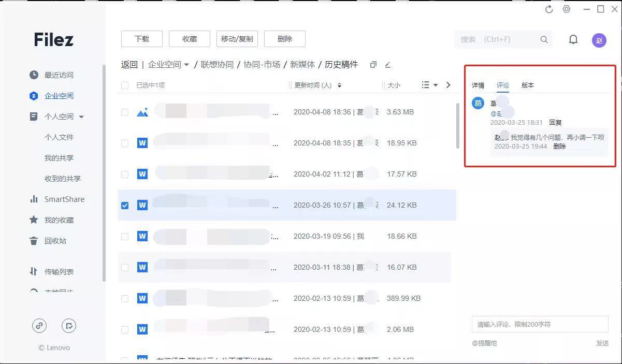This screenshot has height=364, width=622.
Task: Open settings hexagon icon in title bar
Action: (567, 9)
